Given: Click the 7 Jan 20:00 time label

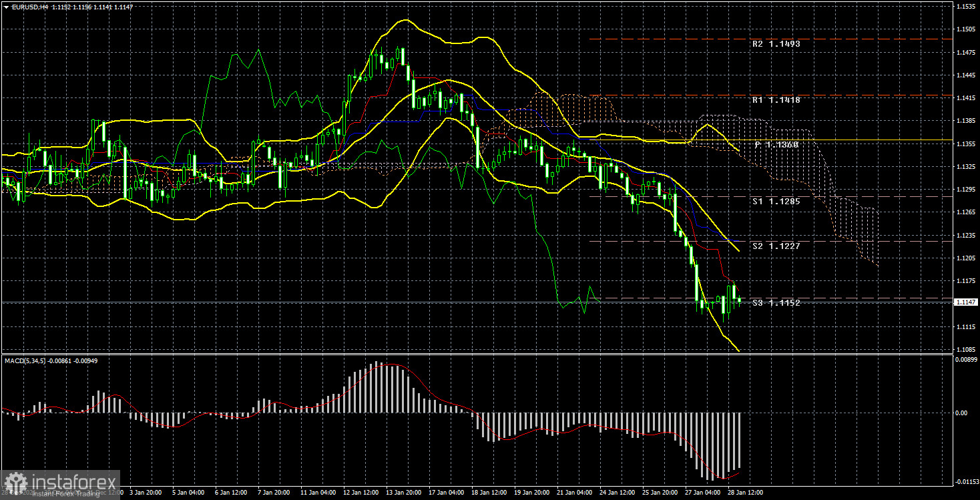Looking at the screenshot, I should [274, 493].
